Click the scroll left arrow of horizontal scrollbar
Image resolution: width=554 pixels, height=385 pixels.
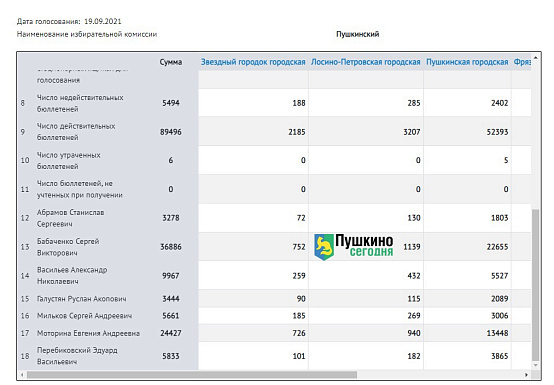pos(22,374)
